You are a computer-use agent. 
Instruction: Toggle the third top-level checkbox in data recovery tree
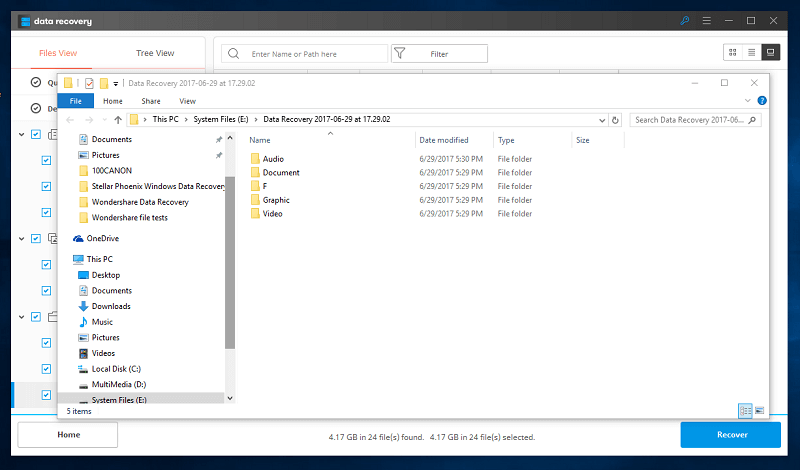click(36, 317)
